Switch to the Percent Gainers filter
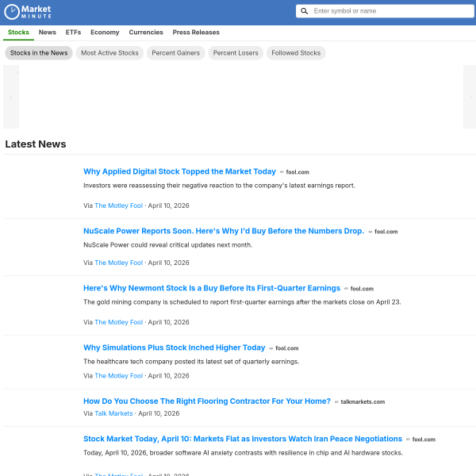The height and width of the screenshot is (476, 476). [x=175, y=53]
